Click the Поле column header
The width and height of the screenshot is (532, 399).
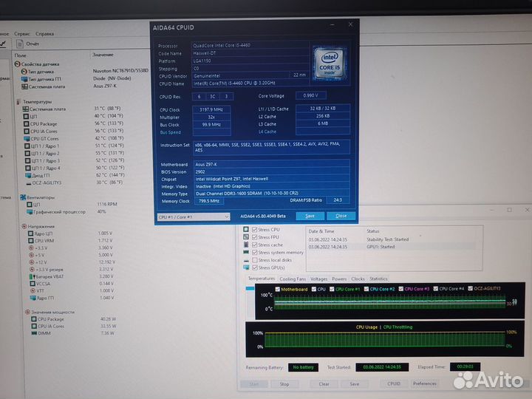[x=21, y=55]
